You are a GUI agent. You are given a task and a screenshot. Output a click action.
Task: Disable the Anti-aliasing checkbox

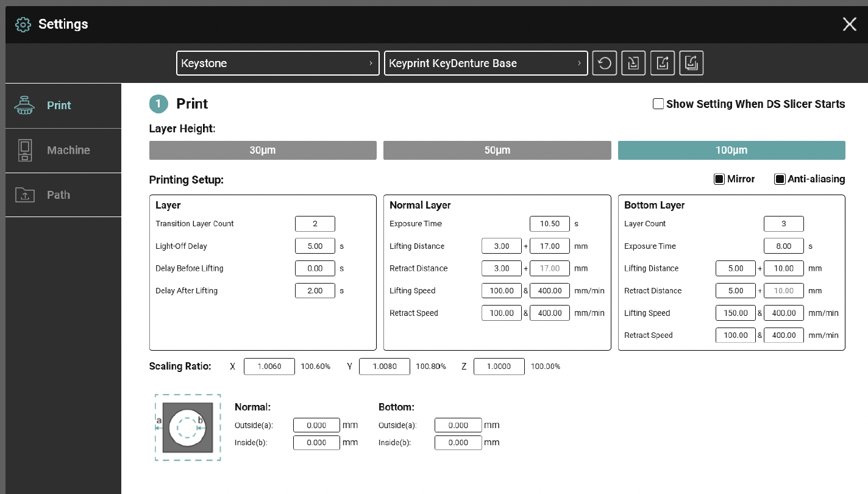click(780, 179)
